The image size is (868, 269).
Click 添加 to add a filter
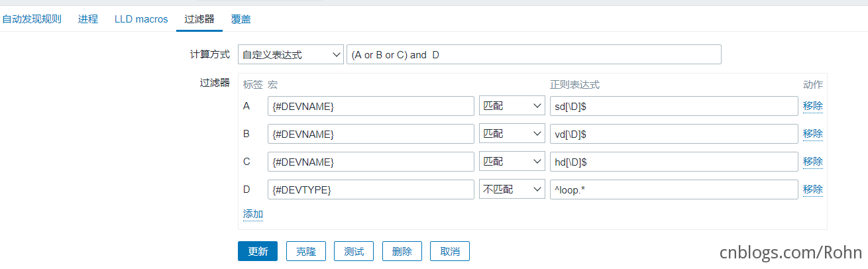[x=253, y=214]
